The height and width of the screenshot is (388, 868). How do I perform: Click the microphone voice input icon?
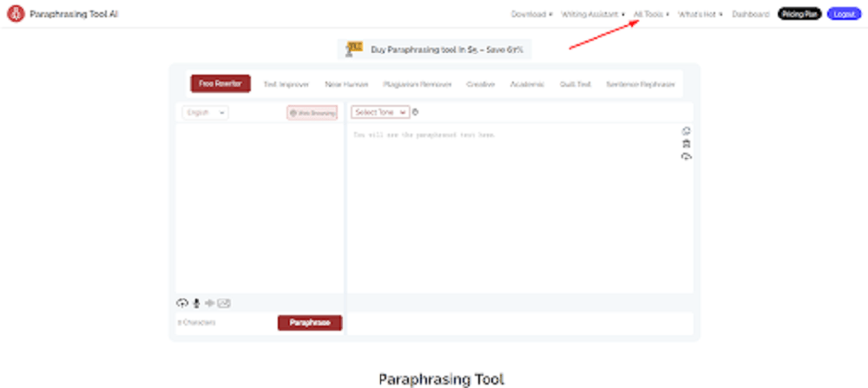[196, 303]
